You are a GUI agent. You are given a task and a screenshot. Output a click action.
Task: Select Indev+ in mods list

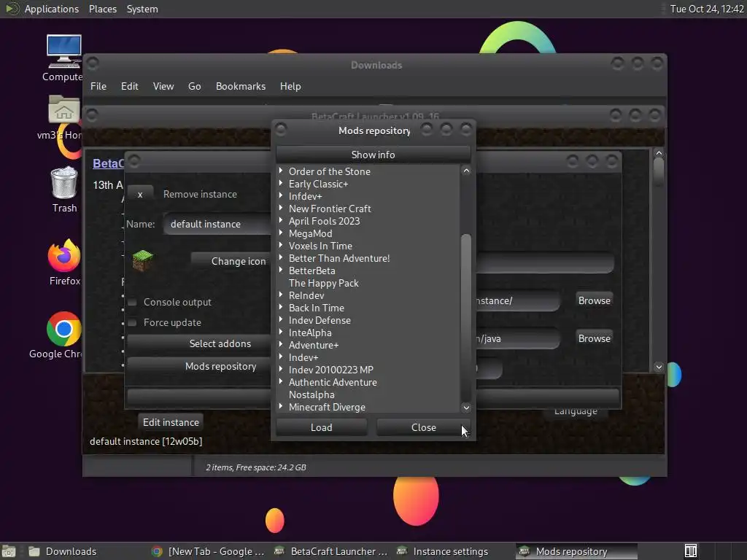point(303,357)
